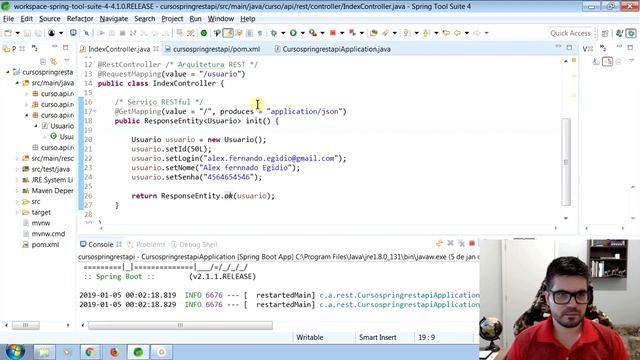Select the Usuario class file in tree
Image resolution: width=640 pixels, height=360 pixels.
pyautogui.click(x=62, y=126)
